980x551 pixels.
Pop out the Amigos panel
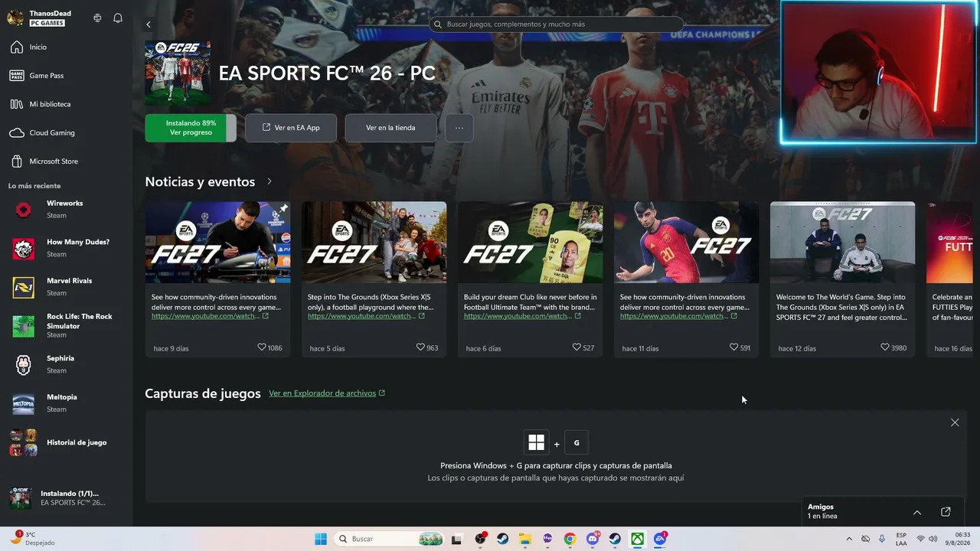[946, 512]
